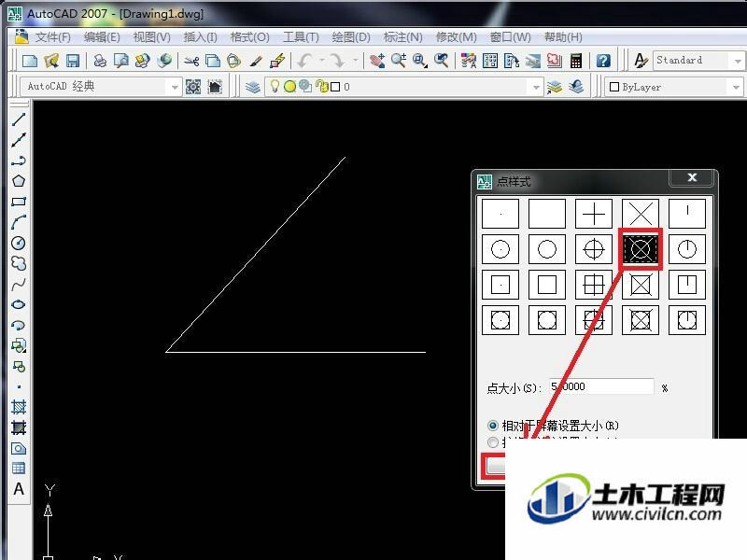
Task: Select the Circle tool
Action: (x=18, y=243)
